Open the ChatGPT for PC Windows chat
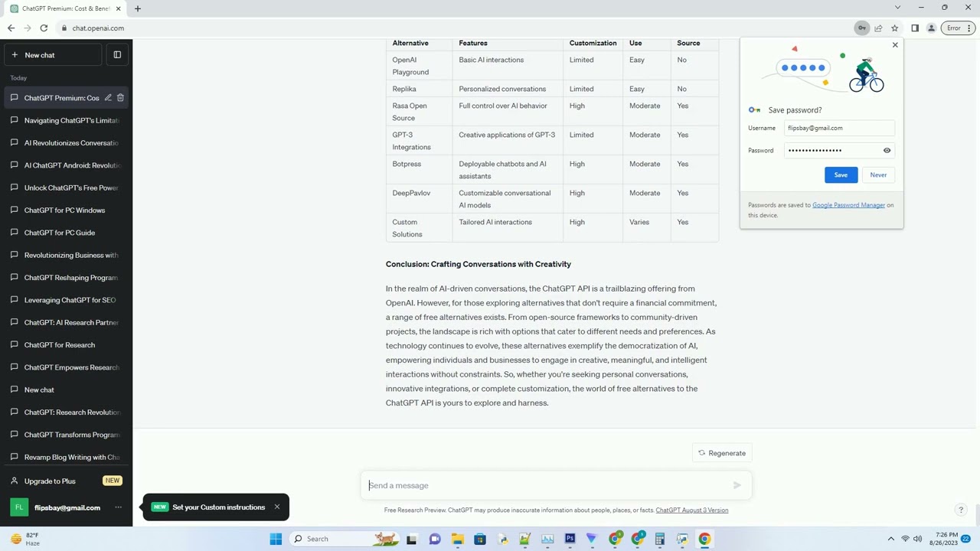 pos(66,210)
